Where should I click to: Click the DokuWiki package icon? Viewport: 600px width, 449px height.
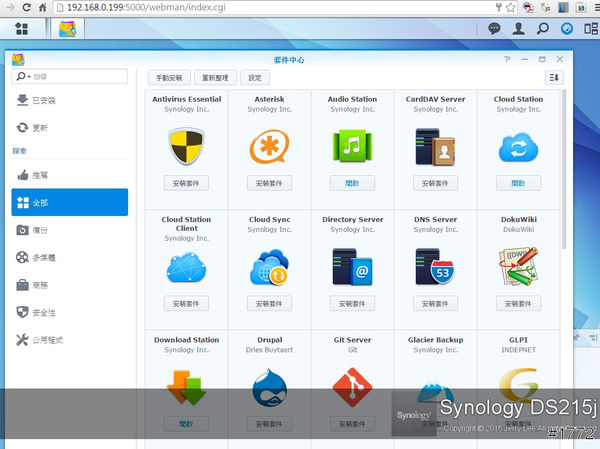pyautogui.click(x=518, y=266)
